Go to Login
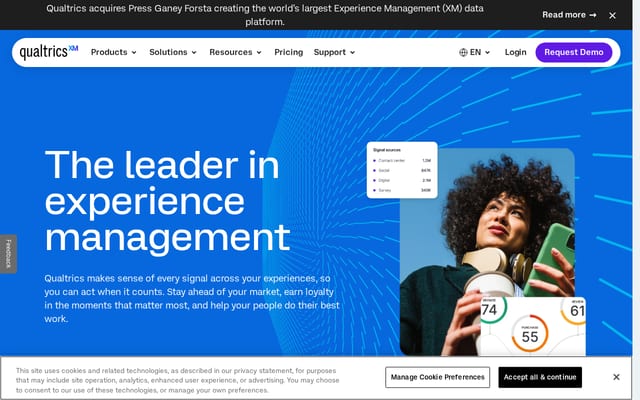 515,52
